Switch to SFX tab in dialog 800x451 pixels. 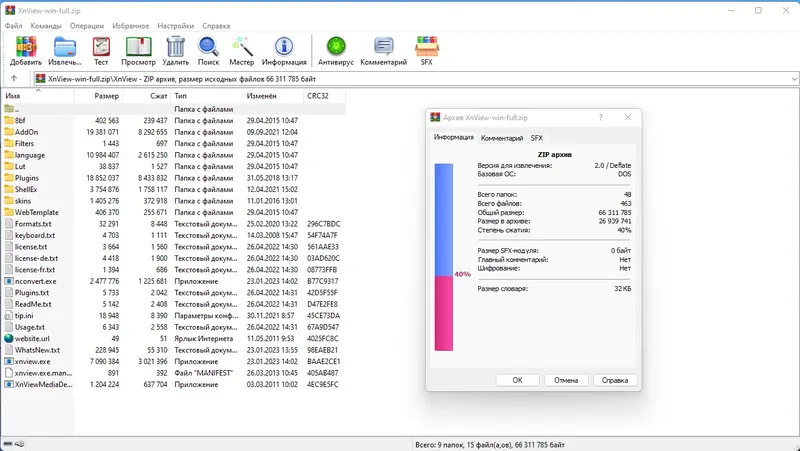coord(537,138)
